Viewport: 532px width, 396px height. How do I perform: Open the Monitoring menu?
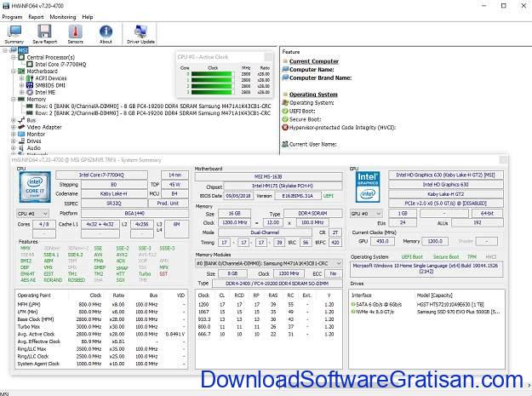coord(63,17)
